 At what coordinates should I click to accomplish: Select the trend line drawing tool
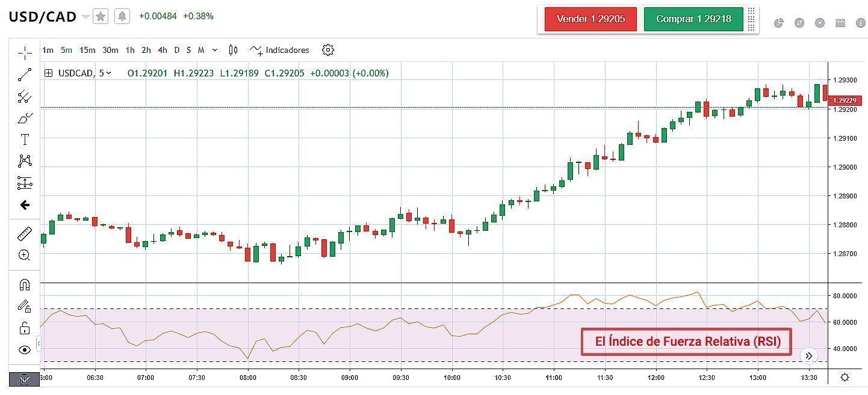[x=25, y=75]
